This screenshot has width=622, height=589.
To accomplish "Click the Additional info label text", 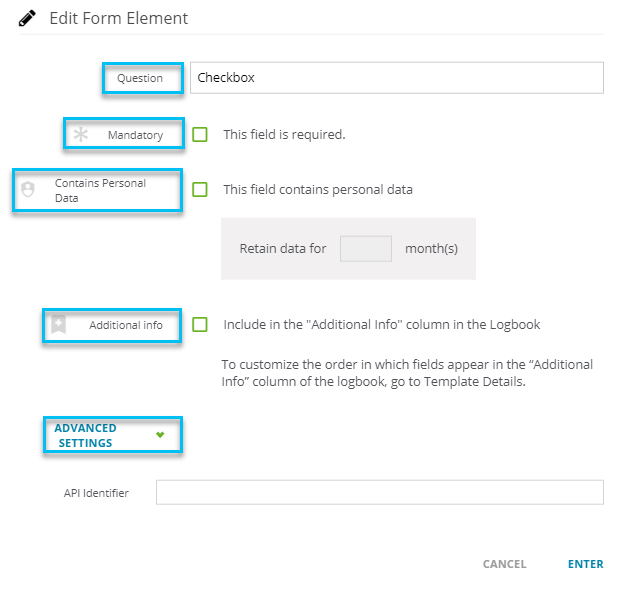I will (126, 325).
